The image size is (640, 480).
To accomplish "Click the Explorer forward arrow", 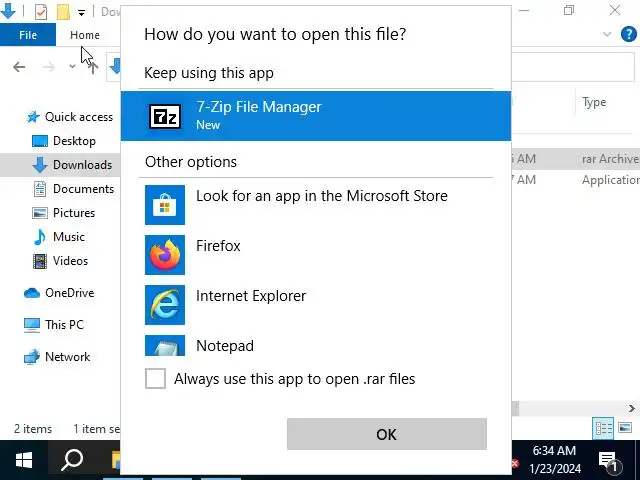I will pos(49,67).
